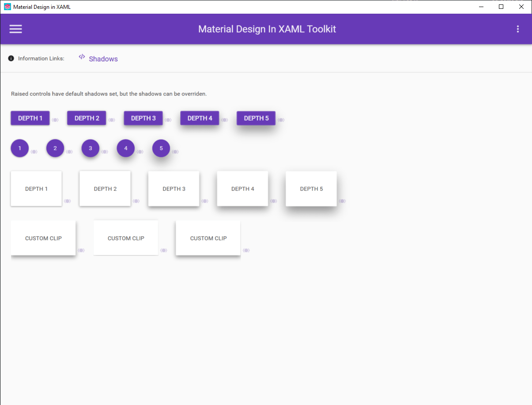Click the XAML icon beside white DEPTH 5 card
The width and height of the screenshot is (532, 405).
(342, 201)
